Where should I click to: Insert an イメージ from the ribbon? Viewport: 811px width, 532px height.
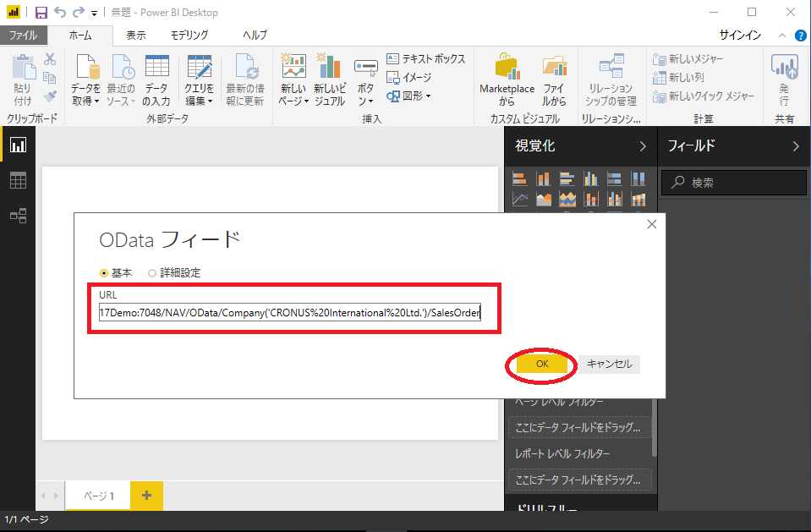(x=409, y=78)
